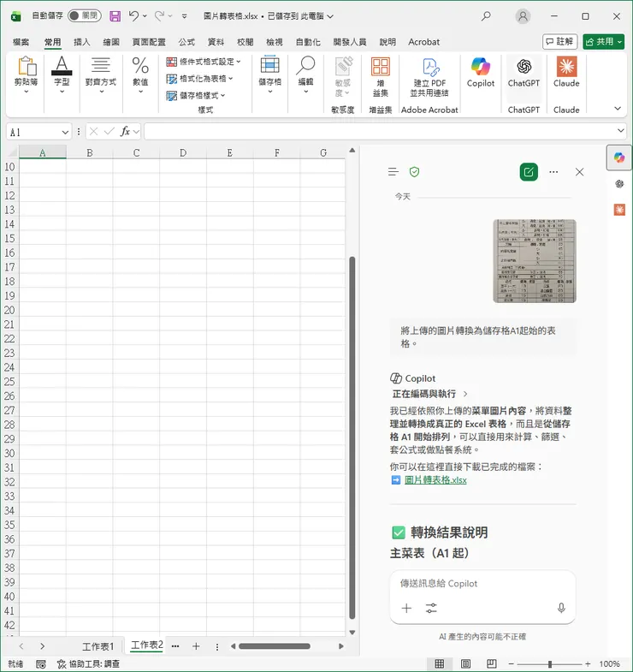633x672 pixels.
Task: Select the 工作表1 sheet tab
Action: pos(98,646)
